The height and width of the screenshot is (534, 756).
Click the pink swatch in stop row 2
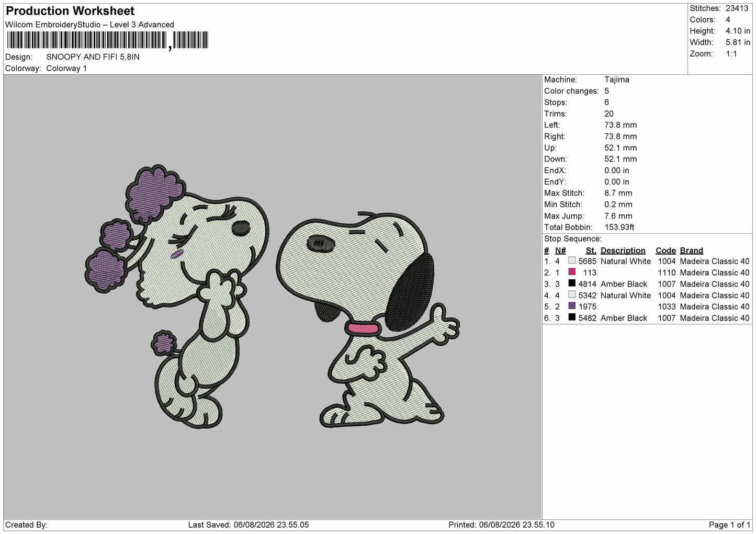point(572,272)
